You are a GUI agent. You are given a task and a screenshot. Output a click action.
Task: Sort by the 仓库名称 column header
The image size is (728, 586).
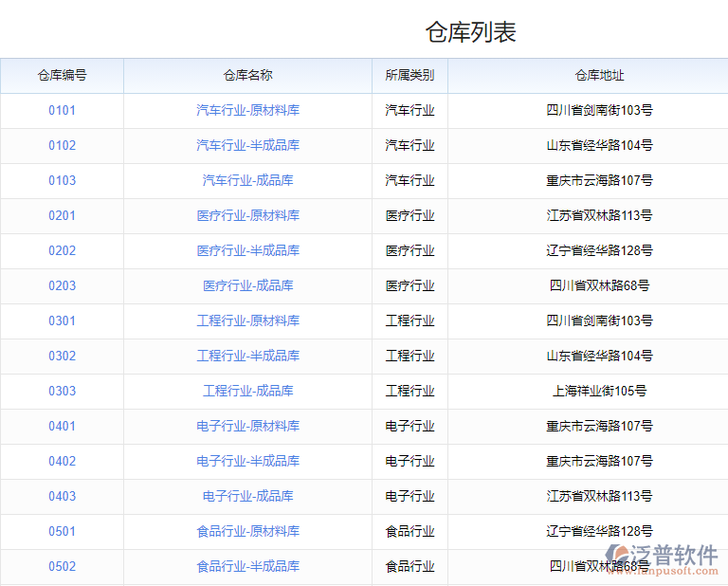click(248, 75)
